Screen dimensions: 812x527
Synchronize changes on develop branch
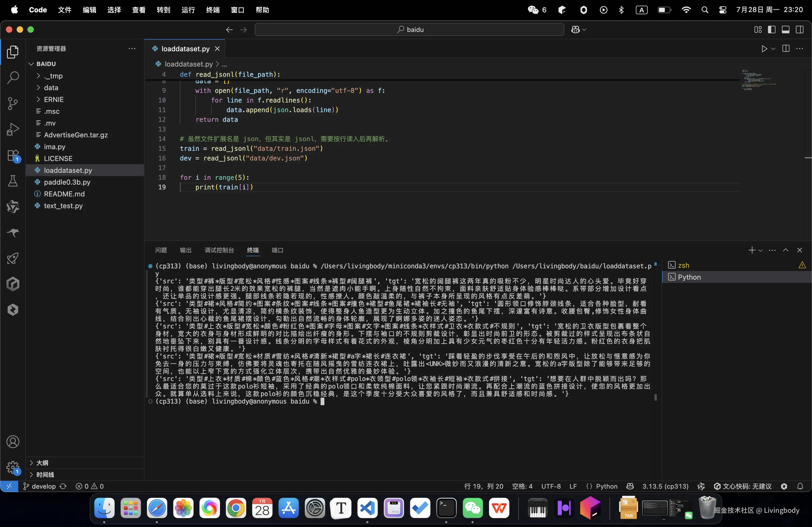pyautogui.click(x=63, y=486)
